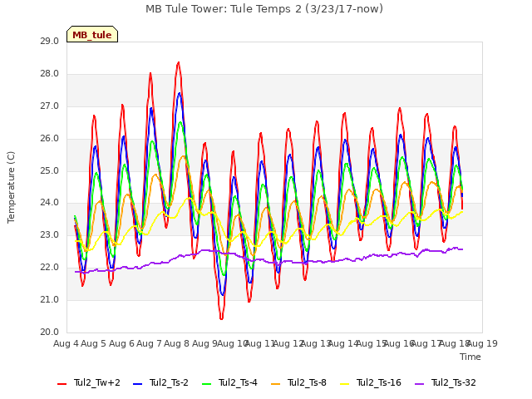Viewport: 532px width, 399px height.
Task: Select the Tul2_Ts-8 legend entry
Action: click(x=298, y=382)
